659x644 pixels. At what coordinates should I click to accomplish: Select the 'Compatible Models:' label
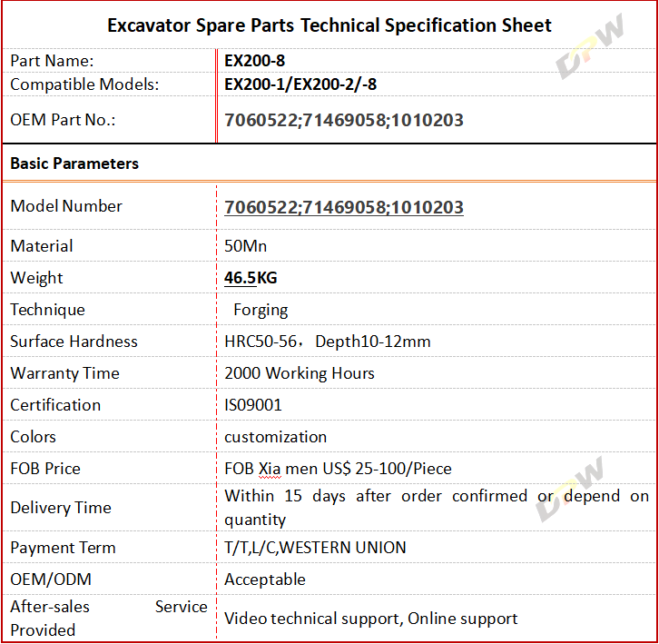point(85,84)
